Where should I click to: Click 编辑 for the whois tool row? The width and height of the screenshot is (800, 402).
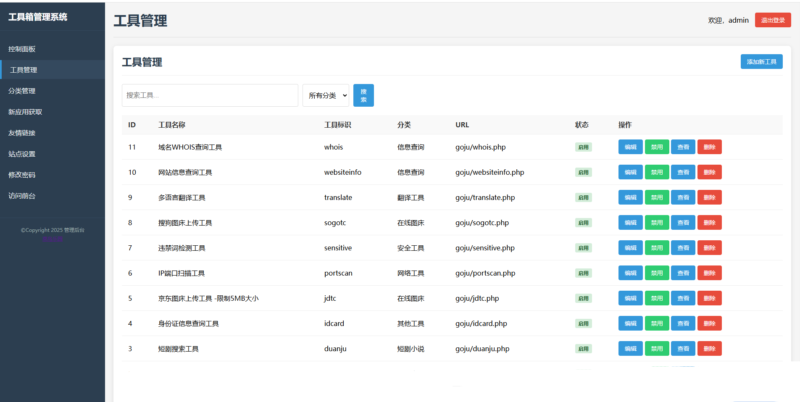[x=631, y=147]
